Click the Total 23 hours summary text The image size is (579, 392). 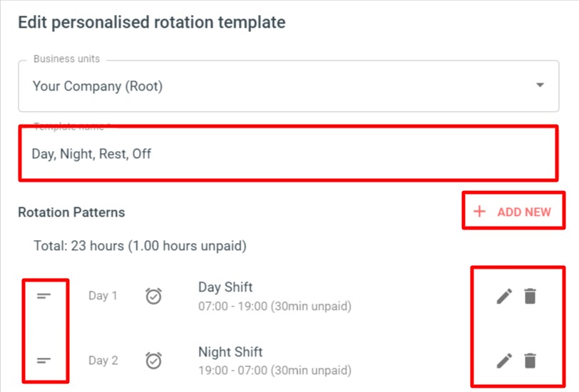point(140,246)
